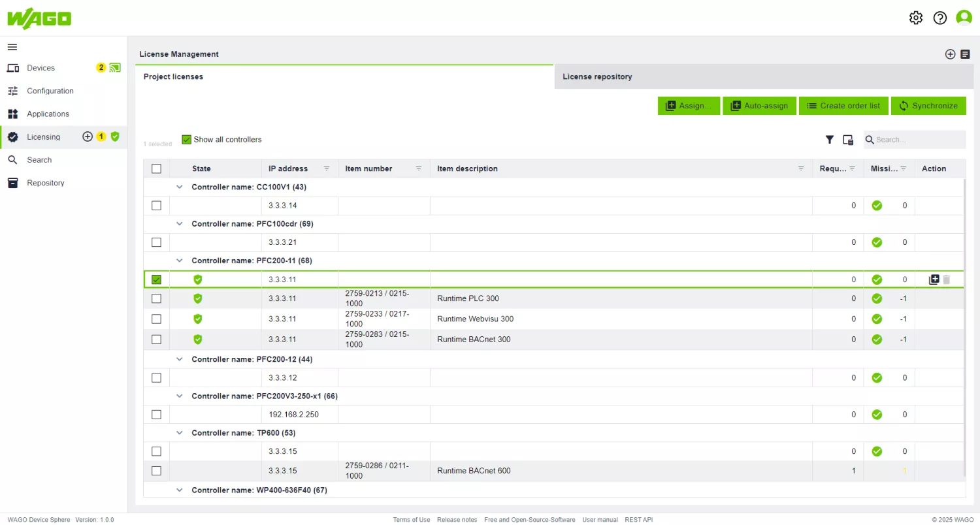Click the assign license icon in PFC200-11 row
980x525 pixels.
click(934, 279)
